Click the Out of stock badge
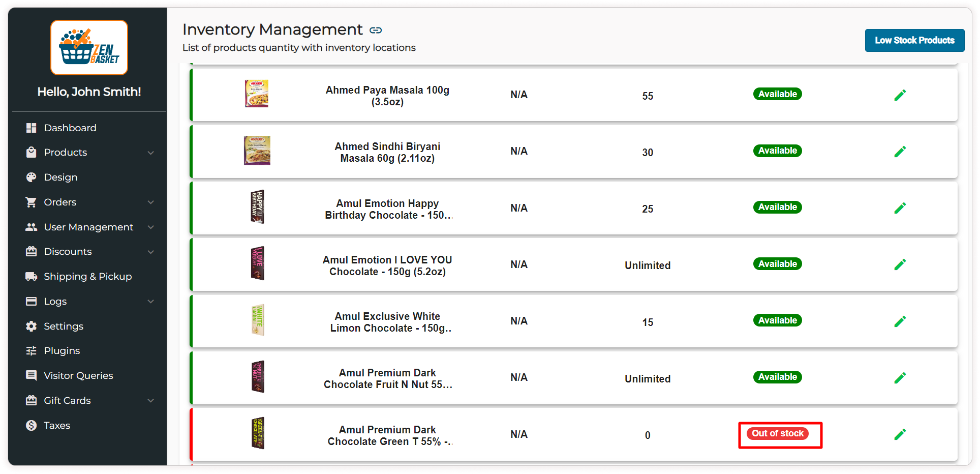This screenshot has width=980, height=474. click(777, 433)
